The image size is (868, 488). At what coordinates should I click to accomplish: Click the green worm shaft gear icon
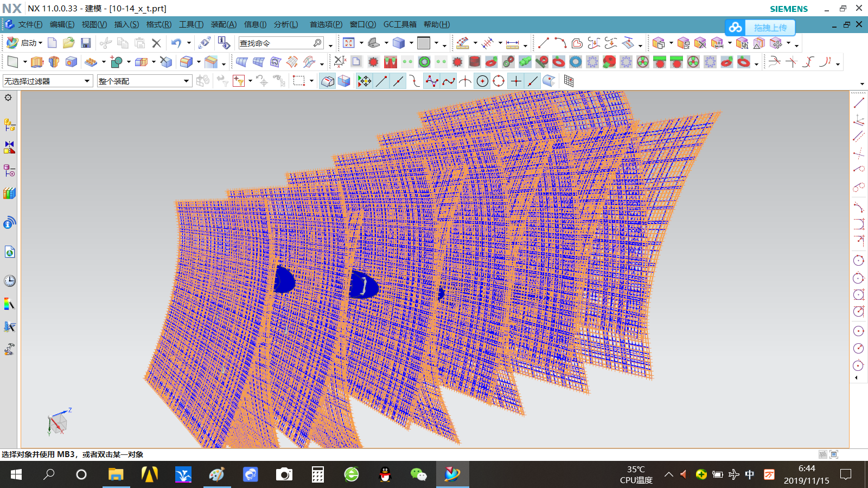pyautogui.click(x=525, y=62)
